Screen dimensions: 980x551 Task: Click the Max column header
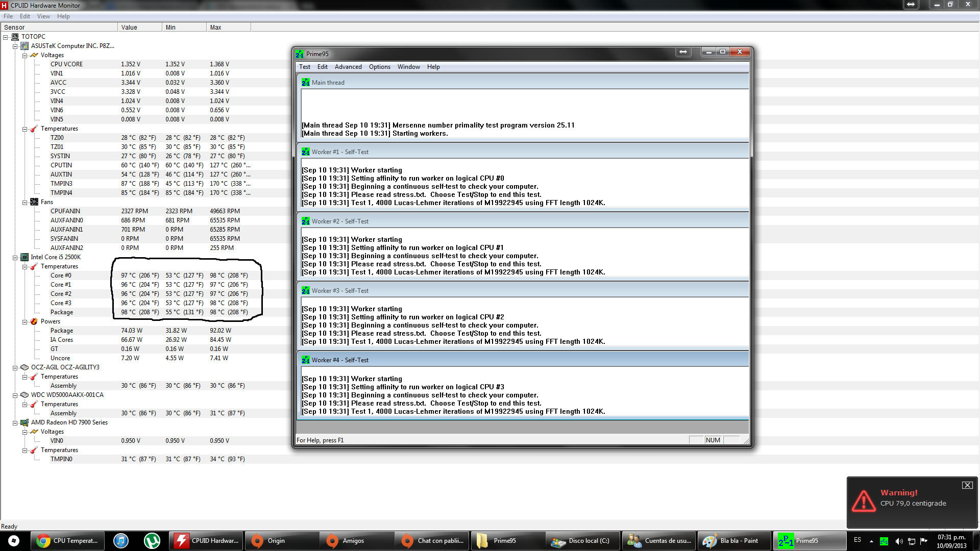(229, 28)
